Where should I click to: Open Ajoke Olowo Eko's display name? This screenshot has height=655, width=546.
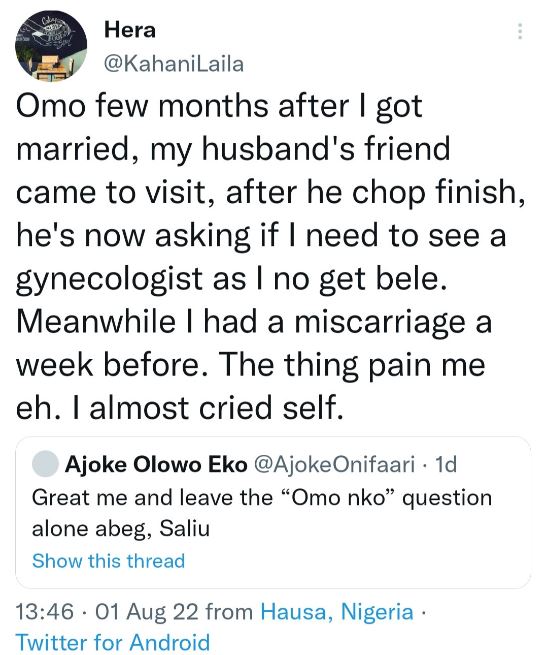point(156,464)
